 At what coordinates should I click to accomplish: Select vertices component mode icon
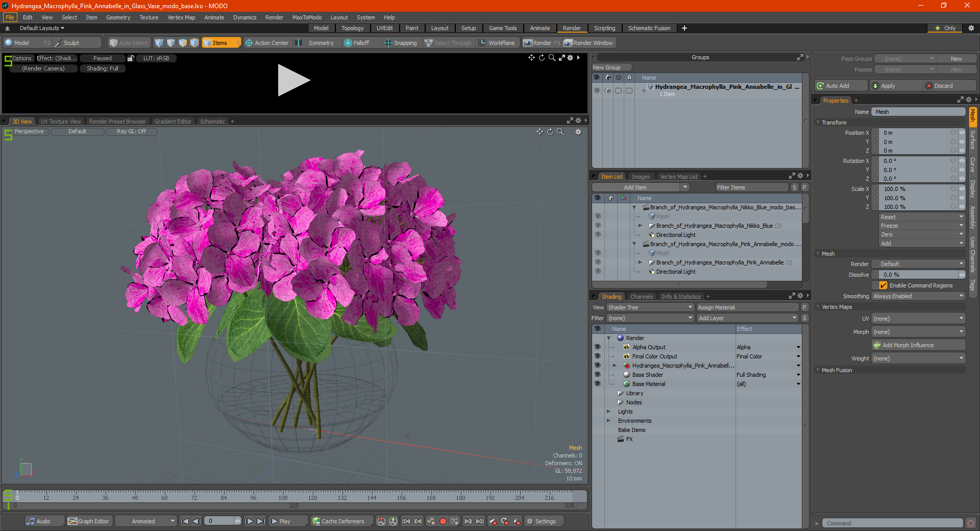(159, 43)
